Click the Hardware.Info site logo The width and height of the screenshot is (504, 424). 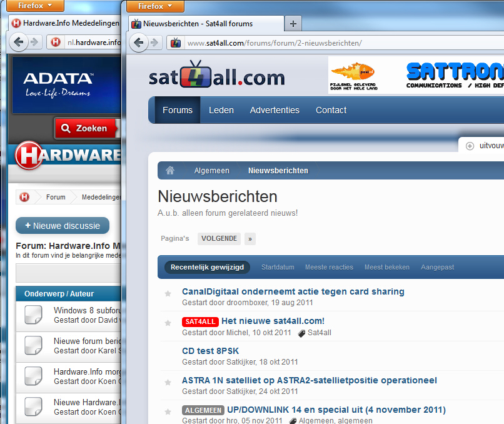tap(68, 155)
